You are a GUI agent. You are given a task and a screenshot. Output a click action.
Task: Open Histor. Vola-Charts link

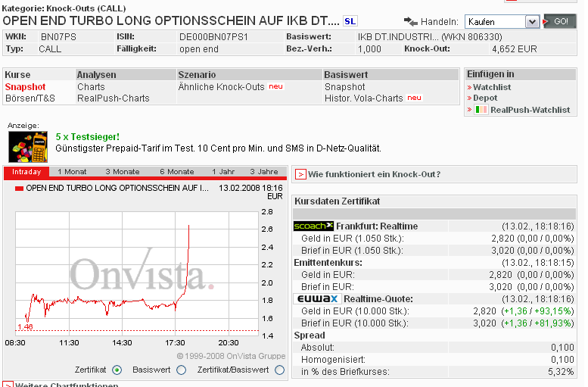363,98
